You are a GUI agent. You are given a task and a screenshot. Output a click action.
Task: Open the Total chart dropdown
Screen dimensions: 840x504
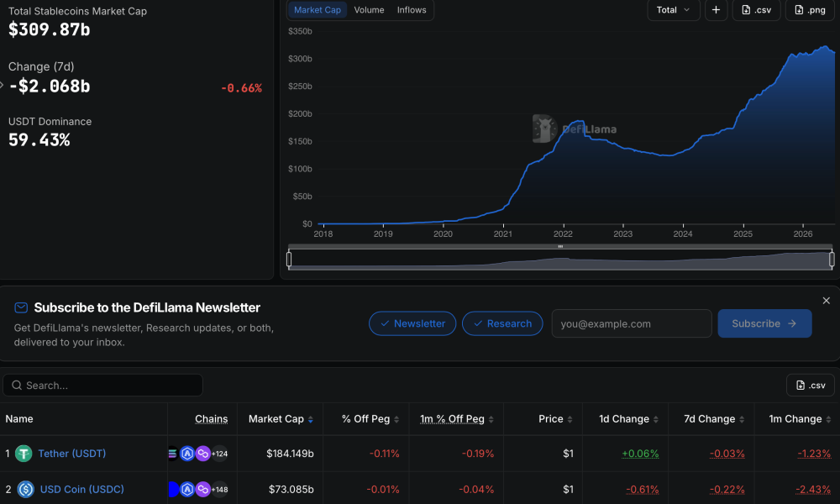674,10
